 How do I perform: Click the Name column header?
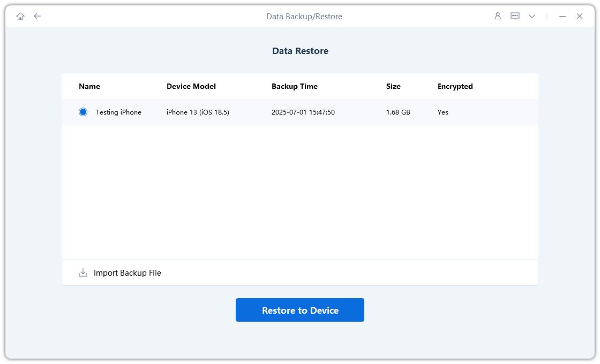(89, 86)
